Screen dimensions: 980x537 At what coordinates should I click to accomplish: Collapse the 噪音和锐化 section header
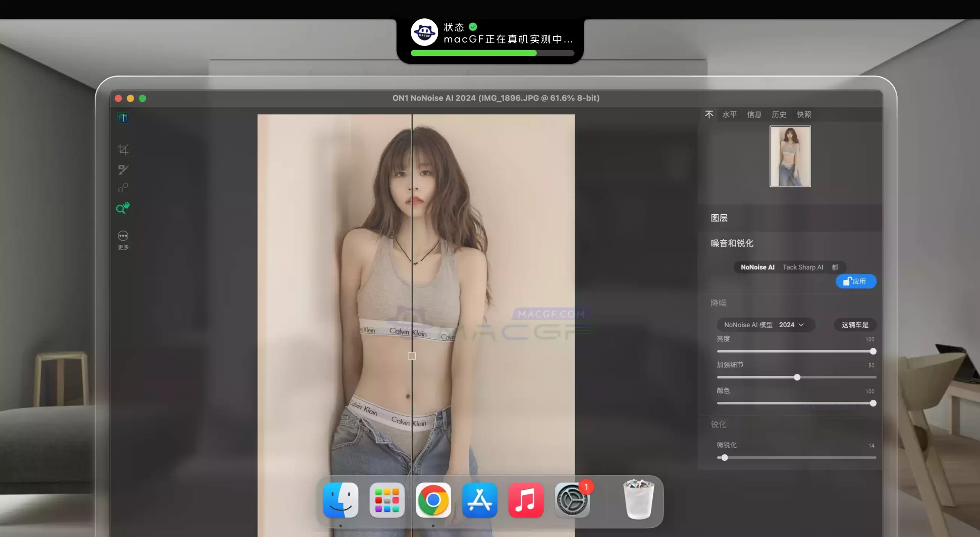pos(732,243)
